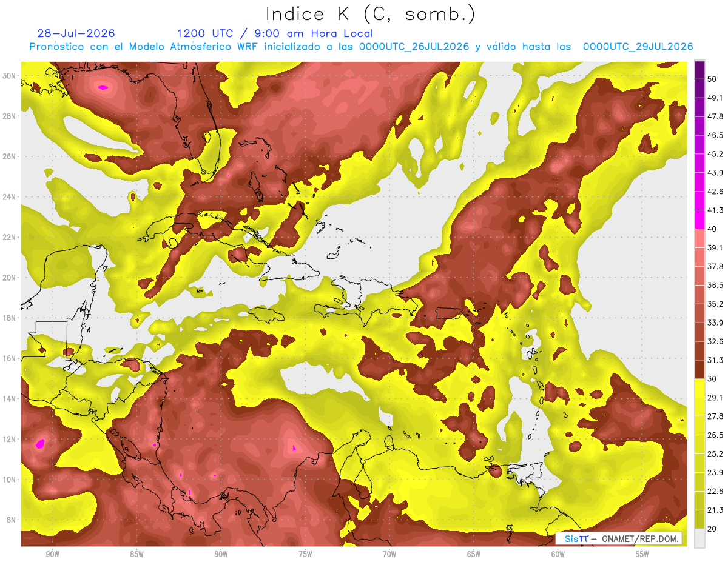Click the "27.8" value on the color scale
The width and height of the screenshot is (728, 562).
[715, 416]
